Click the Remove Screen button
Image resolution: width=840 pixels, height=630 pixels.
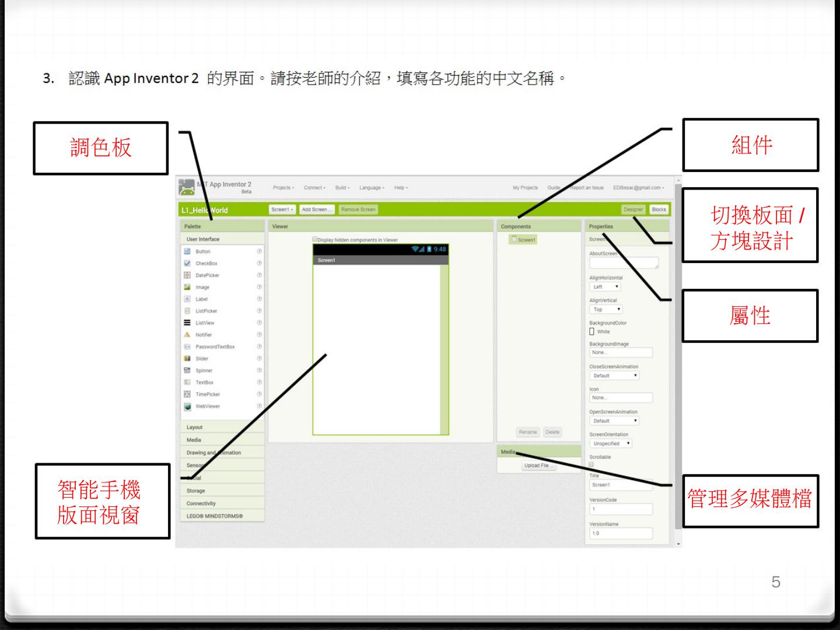pos(358,209)
